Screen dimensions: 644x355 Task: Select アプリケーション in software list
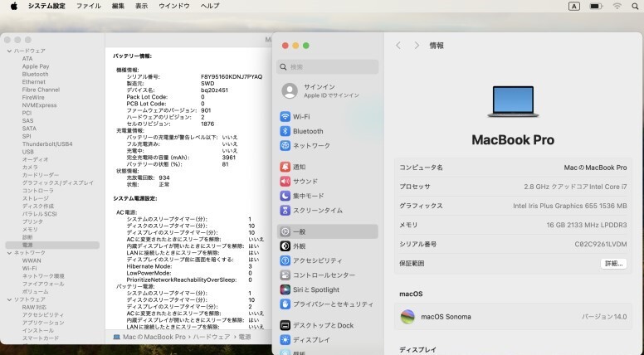[43, 323]
